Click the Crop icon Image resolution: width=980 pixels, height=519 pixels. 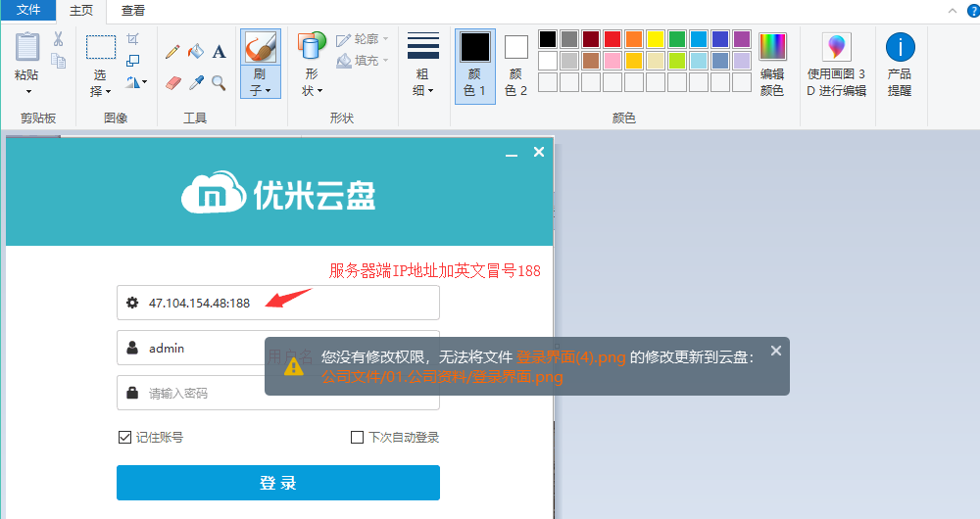coord(132,39)
